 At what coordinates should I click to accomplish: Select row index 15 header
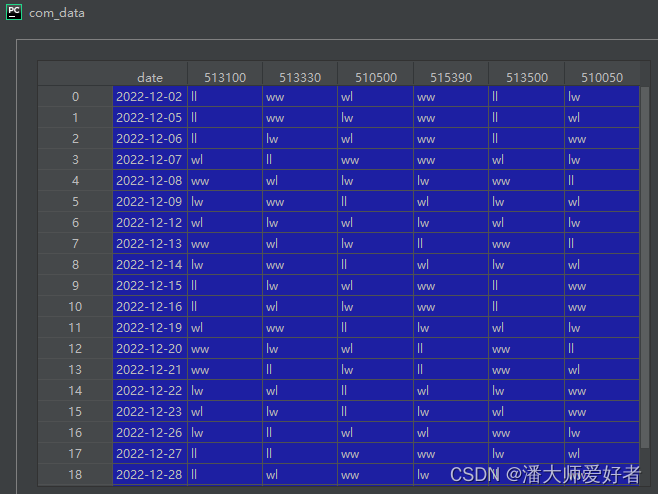pyautogui.click(x=76, y=411)
